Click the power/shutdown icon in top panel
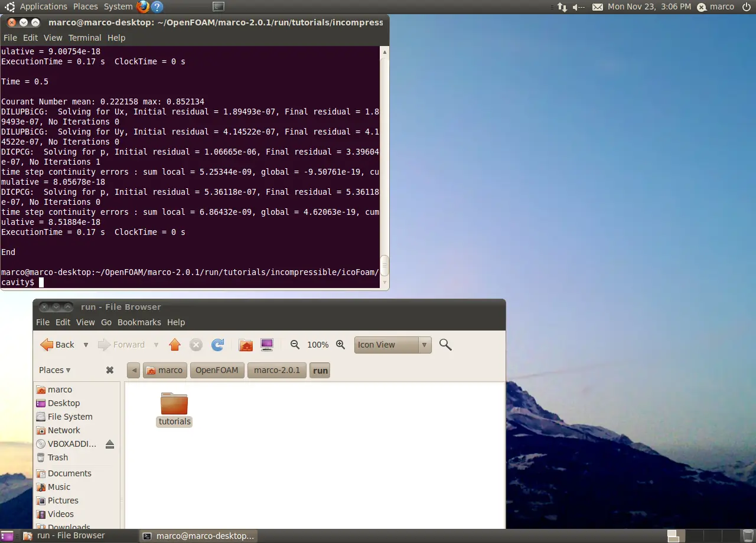This screenshot has height=543, width=756. pyautogui.click(x=747, y=7)
